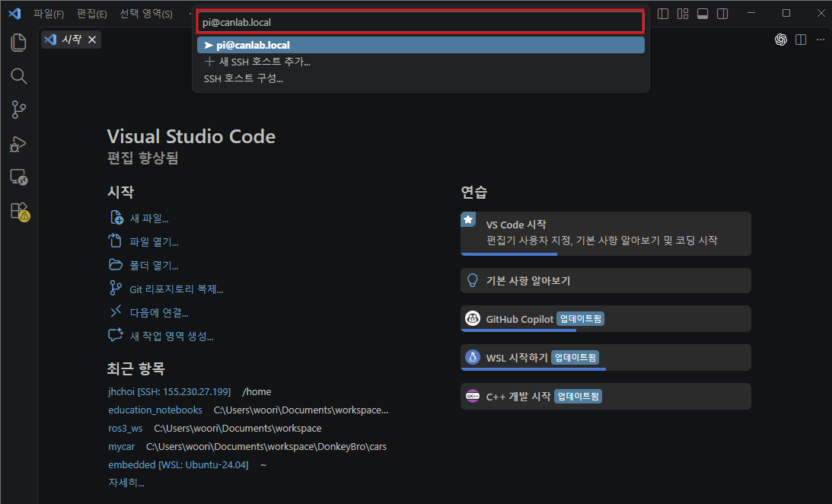Open the 기본 사항 알아보기 walkthrough
This screenshot has height=504, width=832.
coord(605,280)
